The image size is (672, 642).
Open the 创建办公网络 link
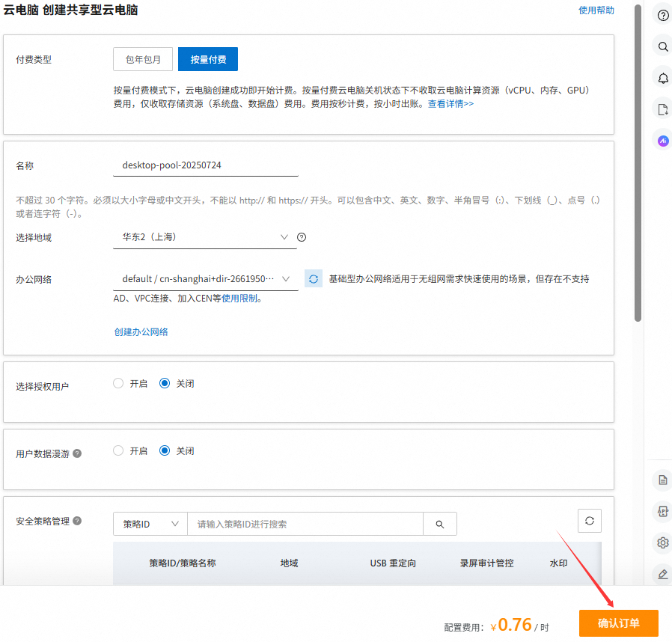141,331
